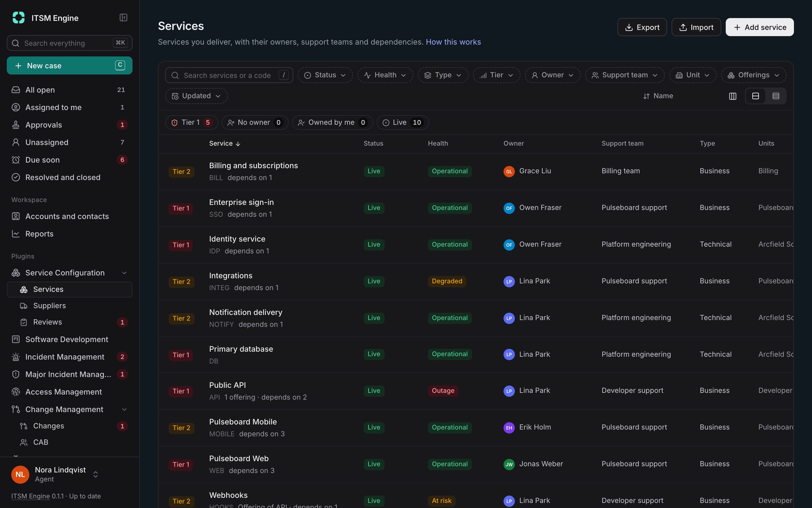
Task: Open the Approvals queue
Action: (x=69, y=125)
